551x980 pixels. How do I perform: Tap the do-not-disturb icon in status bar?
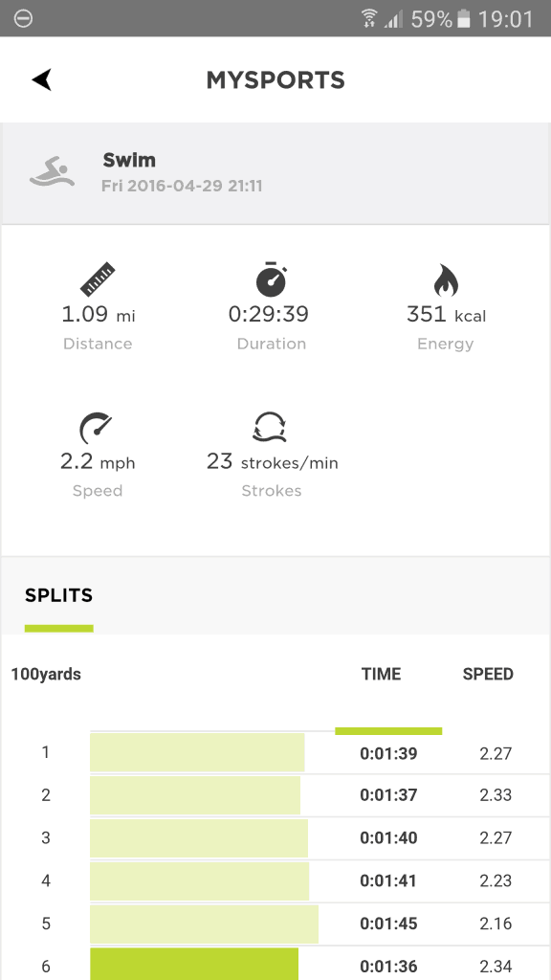coord(23,19)
